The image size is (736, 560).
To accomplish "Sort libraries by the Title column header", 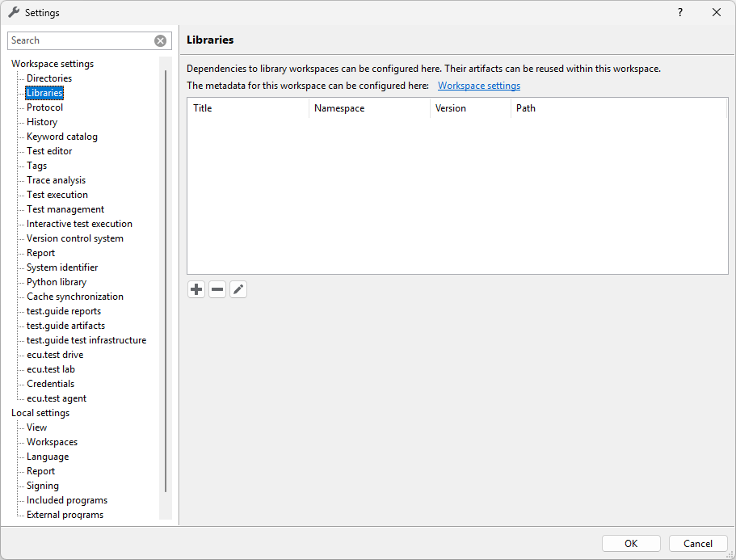I will [x=248, y=108].
